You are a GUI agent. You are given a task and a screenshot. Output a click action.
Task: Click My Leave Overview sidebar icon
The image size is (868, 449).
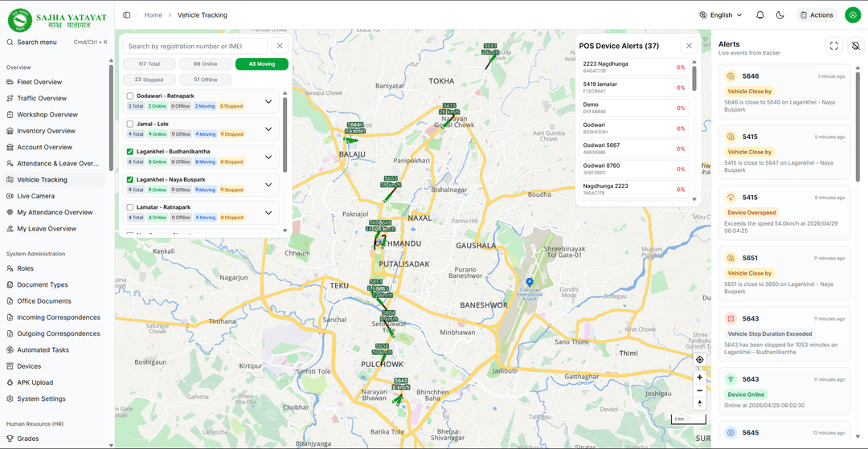click(x=10, y=228)
